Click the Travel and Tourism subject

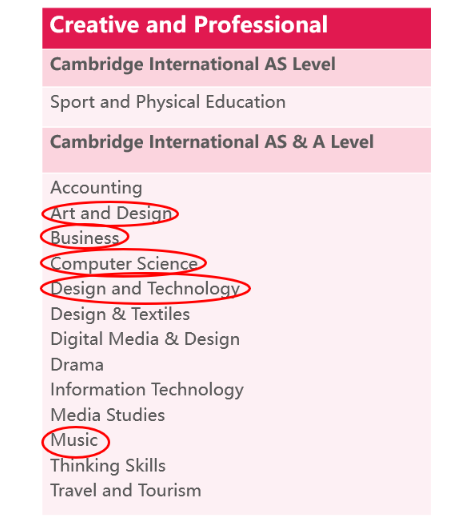pyautogui.click(x=126, y=491)
